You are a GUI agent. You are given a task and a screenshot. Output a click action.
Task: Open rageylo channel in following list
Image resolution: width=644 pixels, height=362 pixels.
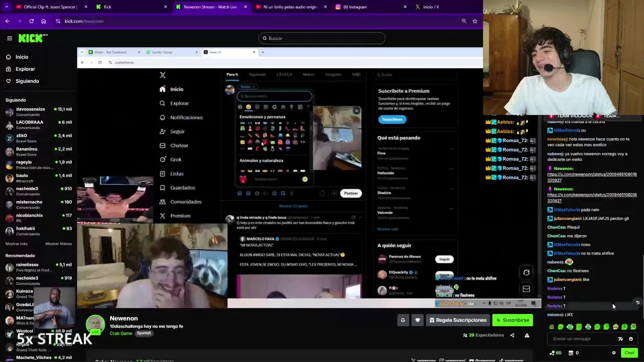pyautogui.click(x=39, y=164)
